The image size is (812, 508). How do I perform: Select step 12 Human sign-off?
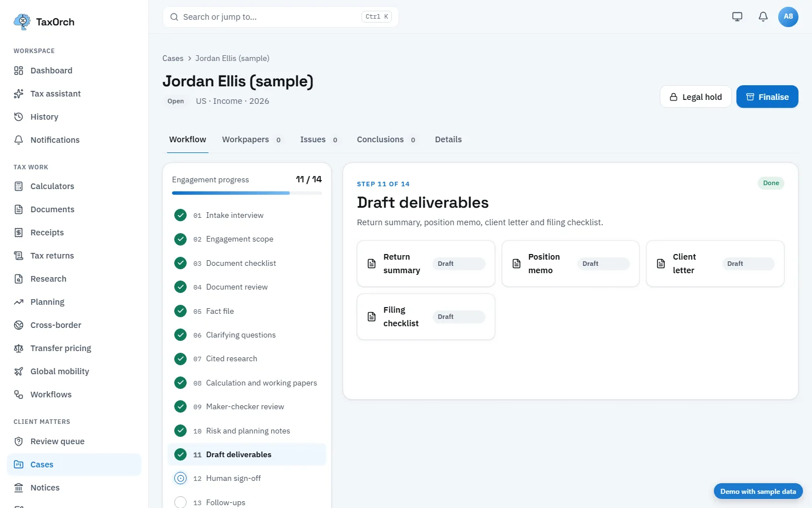click(247, 478)
